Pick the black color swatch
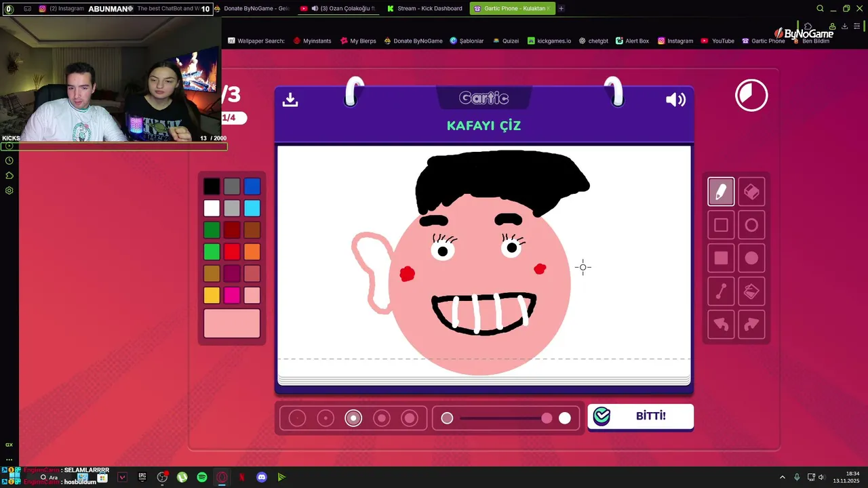Image resolution: width=868 pixels, height=488 pixels. point(212,186)
